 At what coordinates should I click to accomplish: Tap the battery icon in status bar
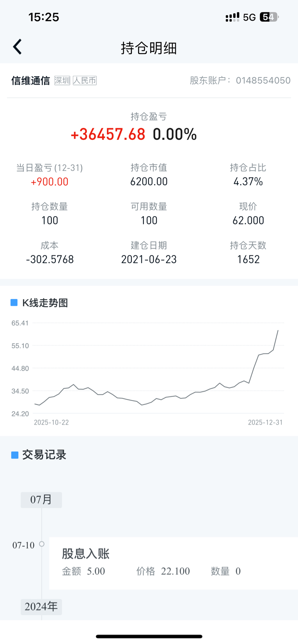(x=269, y=17)
